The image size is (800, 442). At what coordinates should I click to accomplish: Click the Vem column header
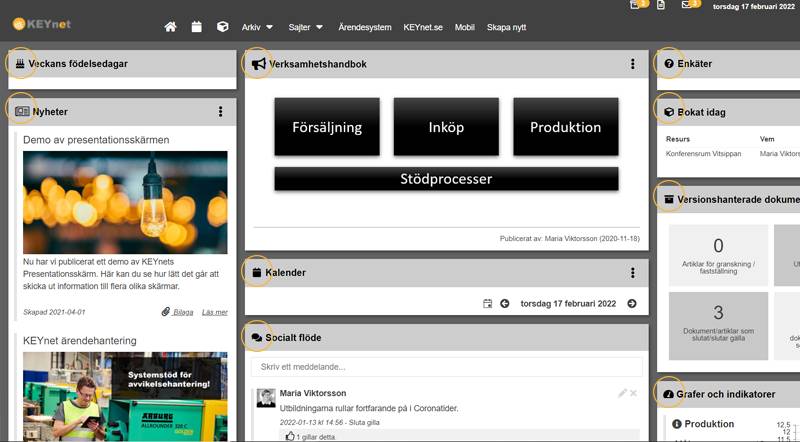click(767, 139)
